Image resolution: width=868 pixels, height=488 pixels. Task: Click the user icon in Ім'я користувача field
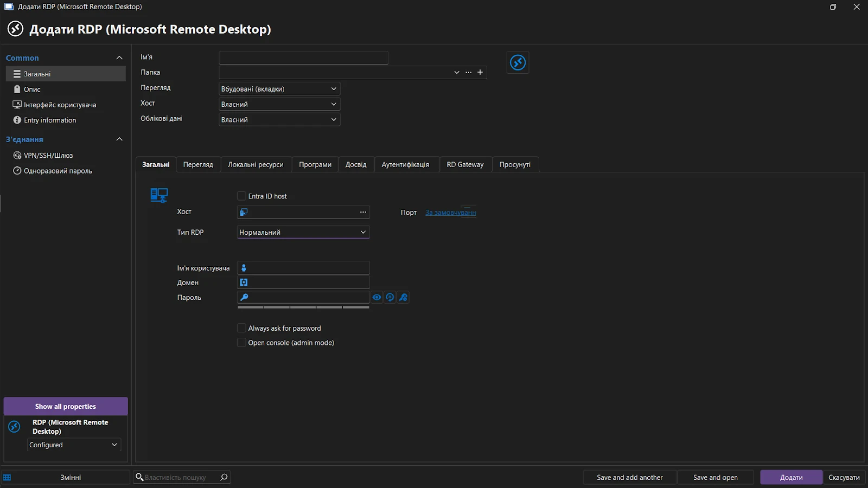click(243, 267)
